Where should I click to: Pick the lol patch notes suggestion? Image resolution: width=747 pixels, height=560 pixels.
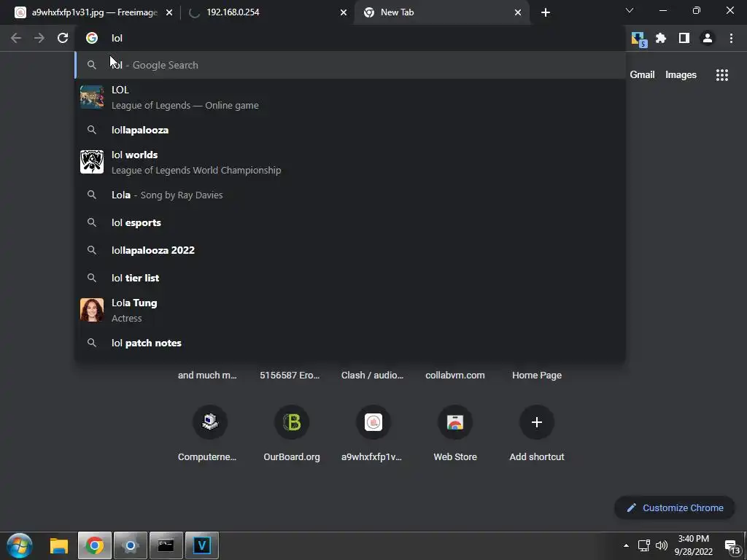tap(350, 343)
